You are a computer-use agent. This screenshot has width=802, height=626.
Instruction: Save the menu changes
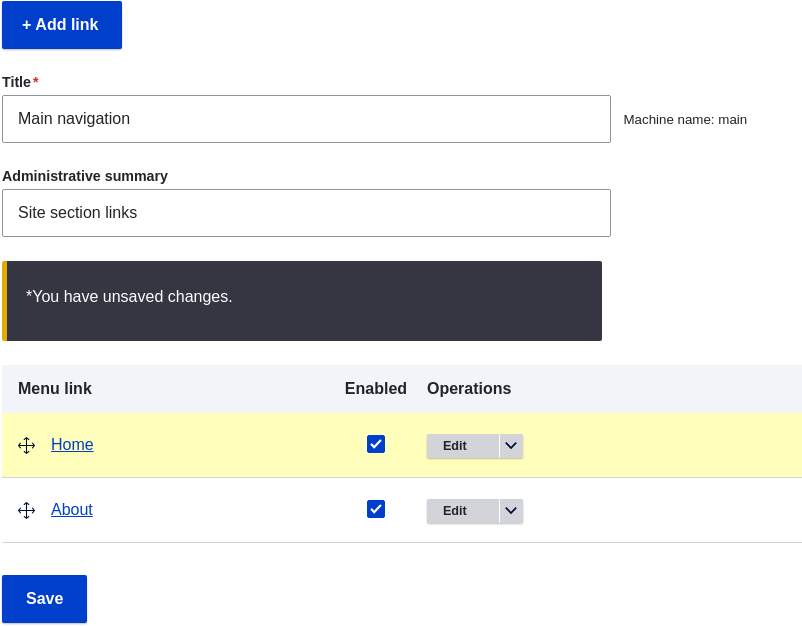point(44,598)
